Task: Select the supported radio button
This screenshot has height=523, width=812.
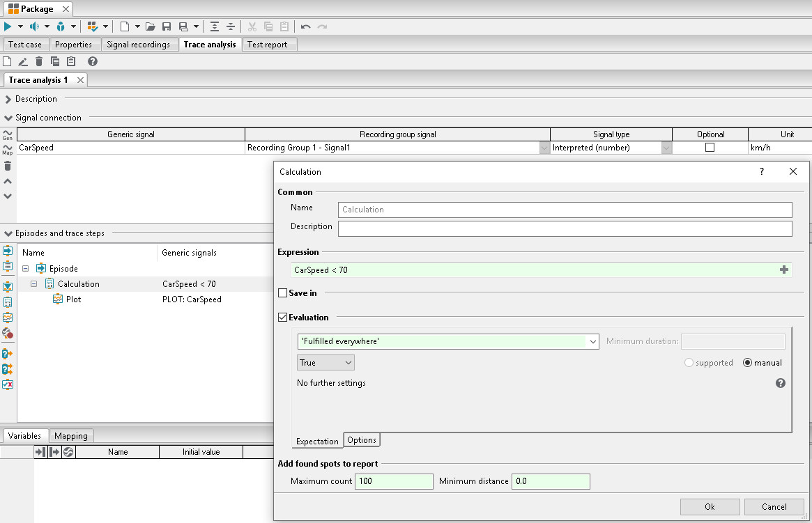Action: pyautogui.click(x=689, y=363)
